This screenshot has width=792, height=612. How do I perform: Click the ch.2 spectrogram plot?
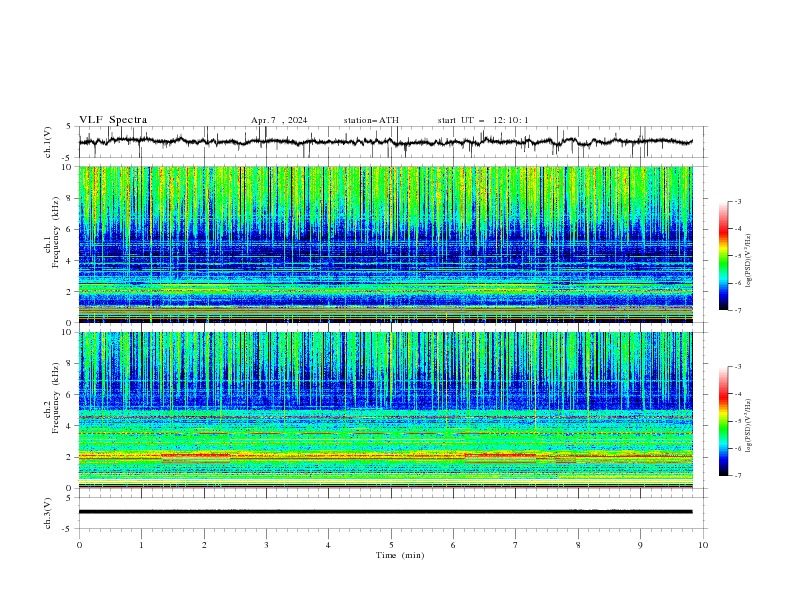coord(386,410)
